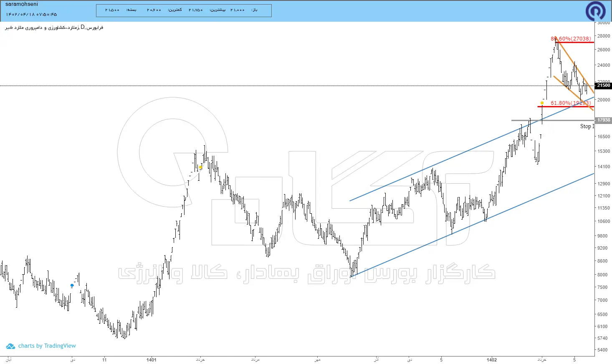Click the TradingView cloud icon
This screenshot has width=612, height=364.
pyautogui.click(x=10, y=346)
